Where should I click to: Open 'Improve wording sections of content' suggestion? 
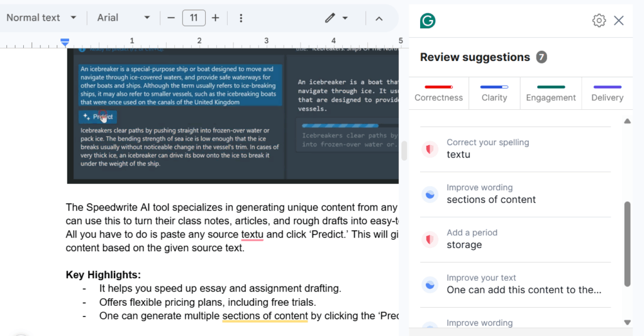tap(516, 194)
